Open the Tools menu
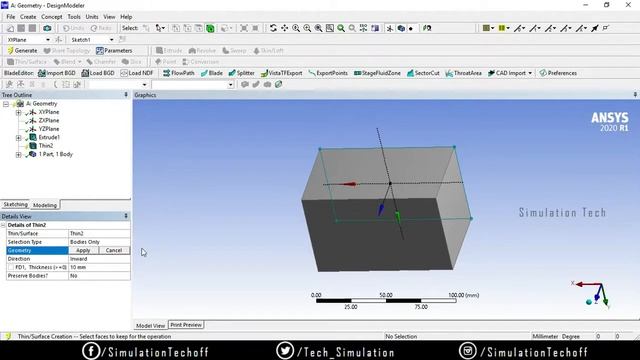640x360 pixels. (74, 17)
